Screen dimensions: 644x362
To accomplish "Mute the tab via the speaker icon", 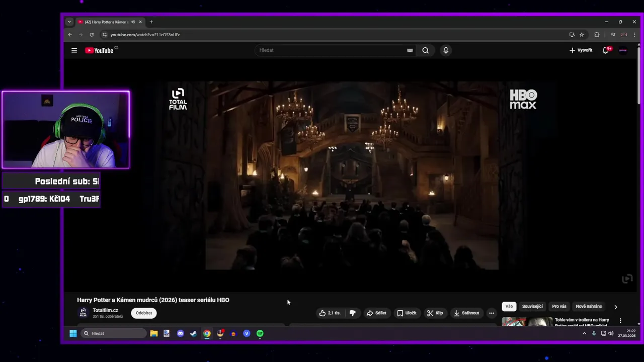I will pos(133,22).
